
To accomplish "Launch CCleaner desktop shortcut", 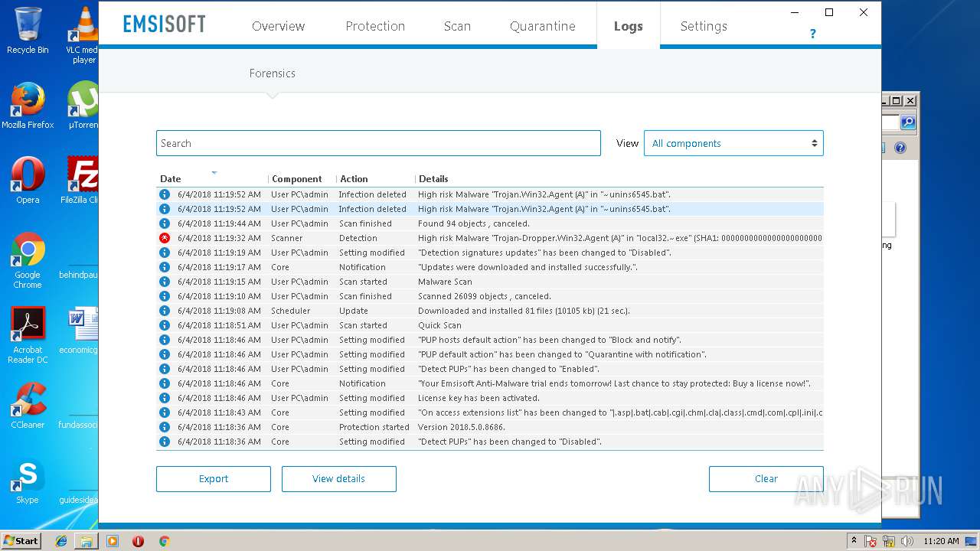I will pos(28,406).
